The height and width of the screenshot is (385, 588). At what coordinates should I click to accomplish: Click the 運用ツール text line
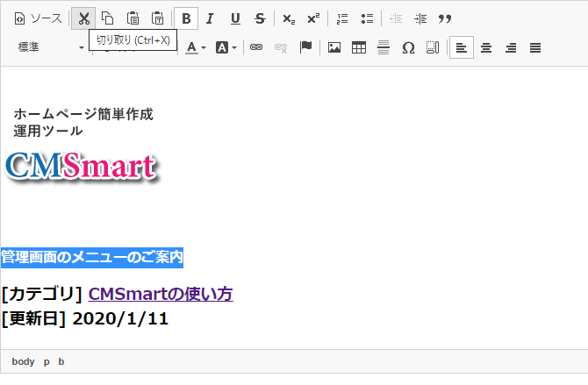click(x=48, y=131)
